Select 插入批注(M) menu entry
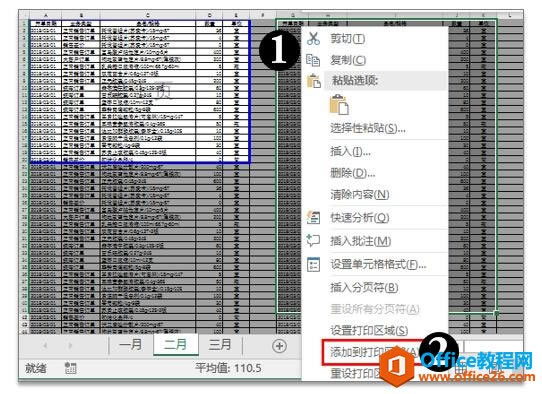 click(361, 241)
